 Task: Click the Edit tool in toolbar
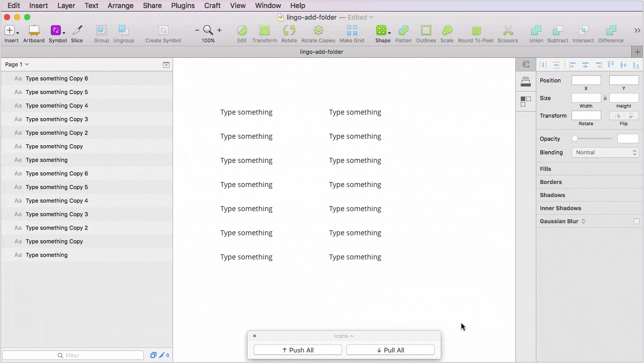coord(242,30)
